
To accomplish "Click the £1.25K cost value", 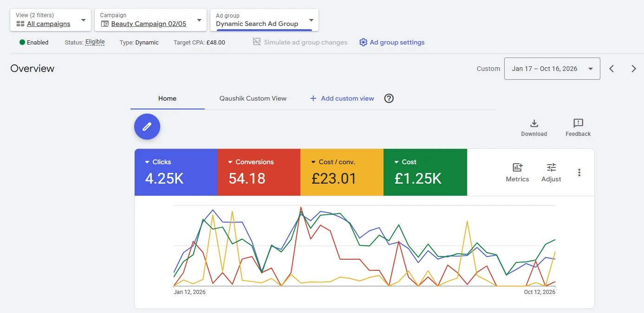I will click(x=418, y=179).
